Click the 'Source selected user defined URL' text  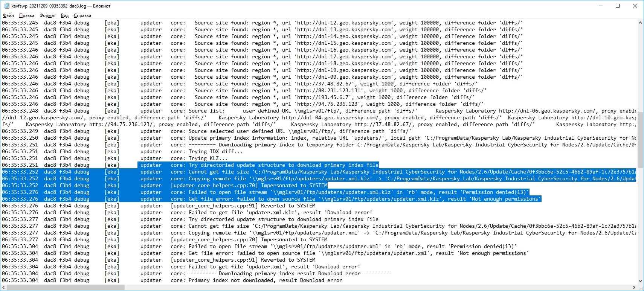237,131
